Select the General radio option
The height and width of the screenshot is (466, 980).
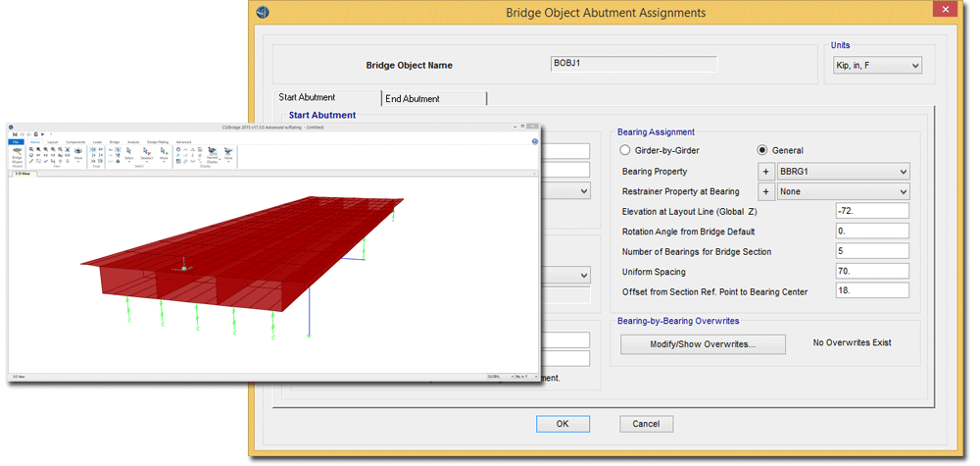(x=762, y=151)
